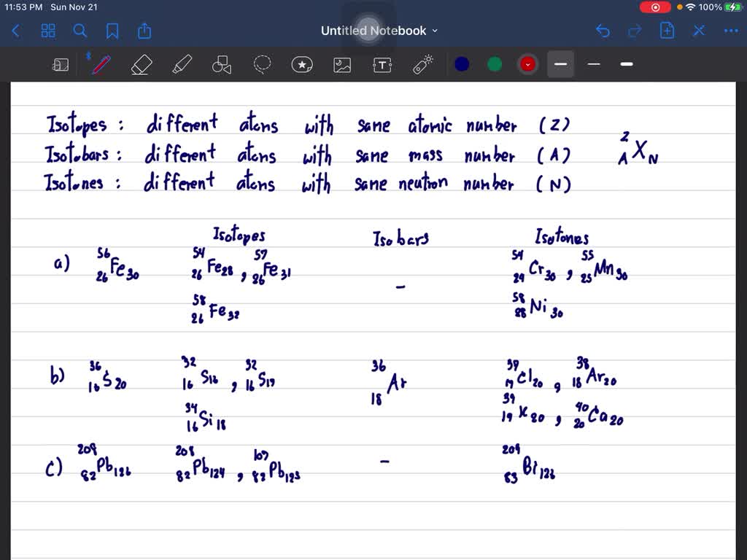Select the Text insertion tool
747x560 pixels.
coord(382,64)
